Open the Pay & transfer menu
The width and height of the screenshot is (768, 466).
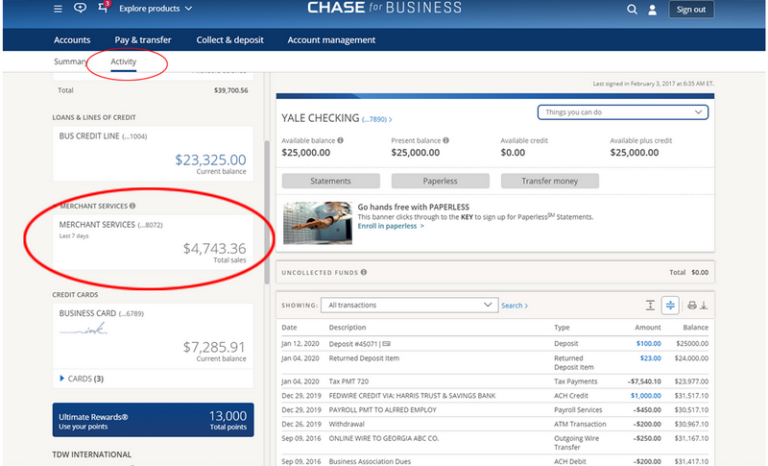pos(143,40)
